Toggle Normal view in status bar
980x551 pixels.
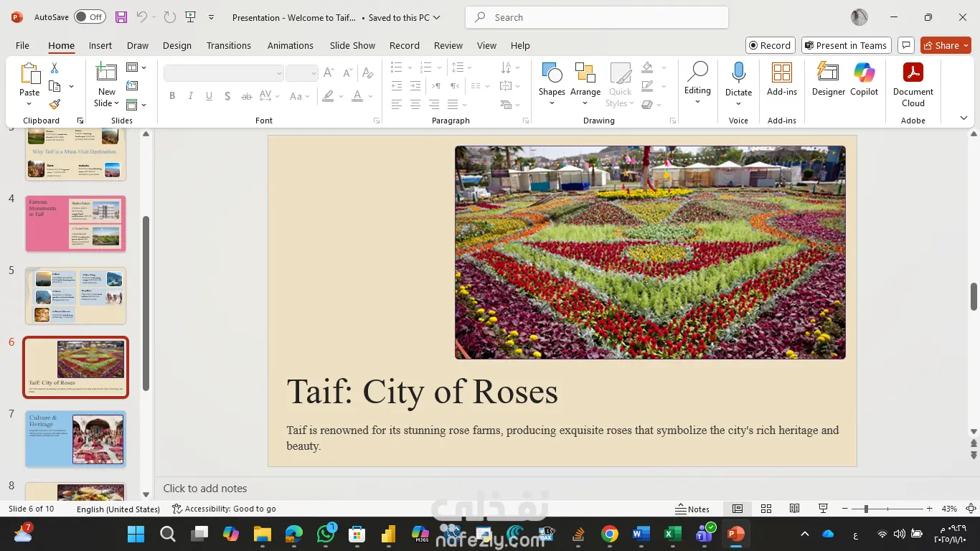click(x=738, y=509)
